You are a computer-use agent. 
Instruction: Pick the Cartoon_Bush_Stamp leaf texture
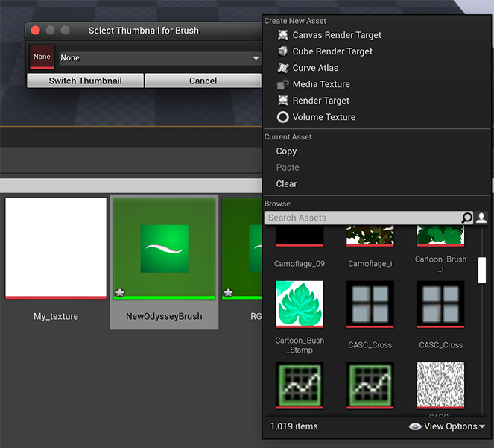(x=300, y=304)
